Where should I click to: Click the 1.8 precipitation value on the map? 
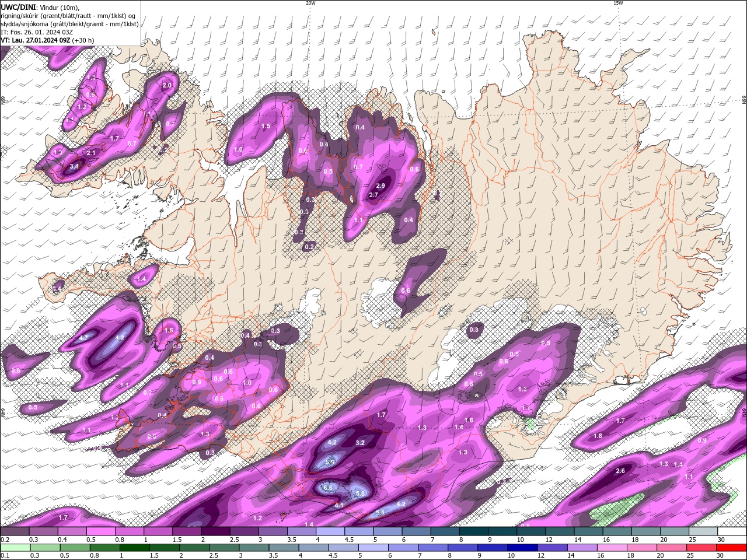(598, 436)
